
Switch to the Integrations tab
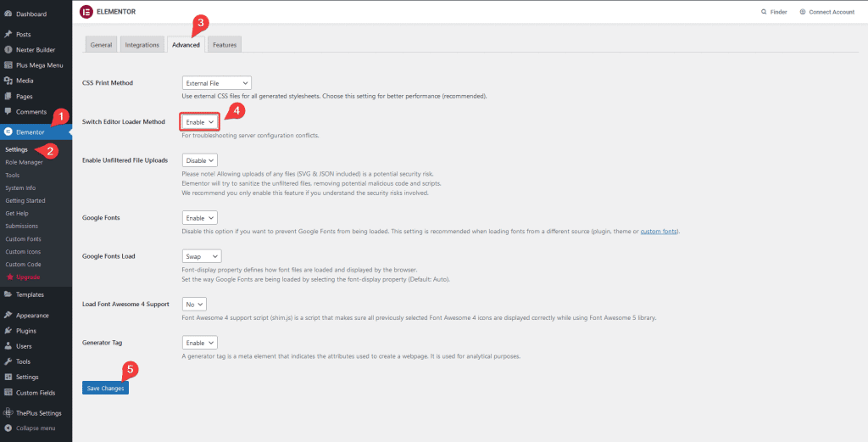tap(142, 45)
